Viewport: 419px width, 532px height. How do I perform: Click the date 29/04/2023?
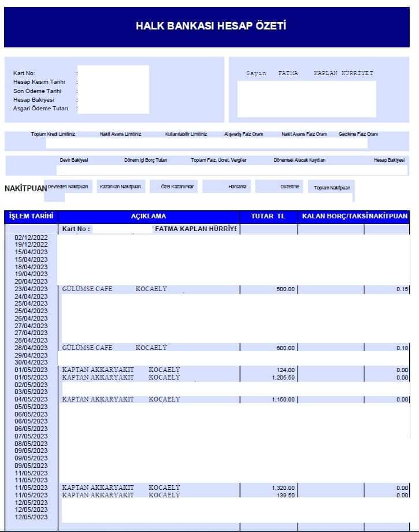31,355
